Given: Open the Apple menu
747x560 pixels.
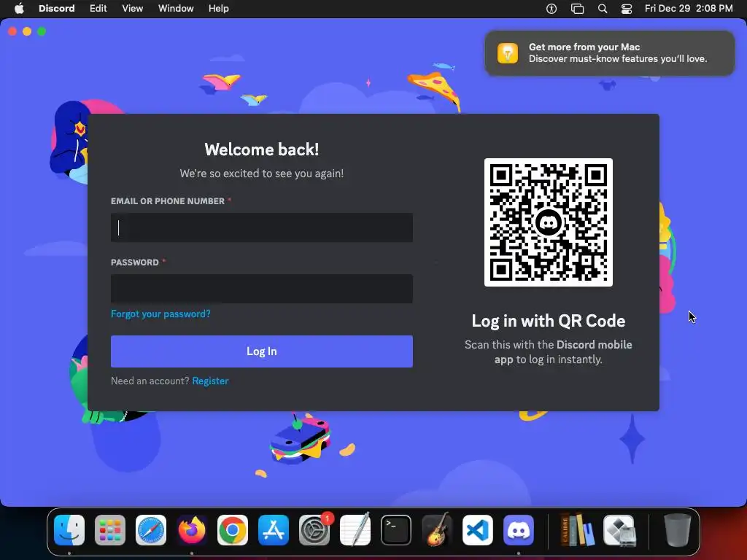Looking at the screenshot, I should tap(19, 8).
